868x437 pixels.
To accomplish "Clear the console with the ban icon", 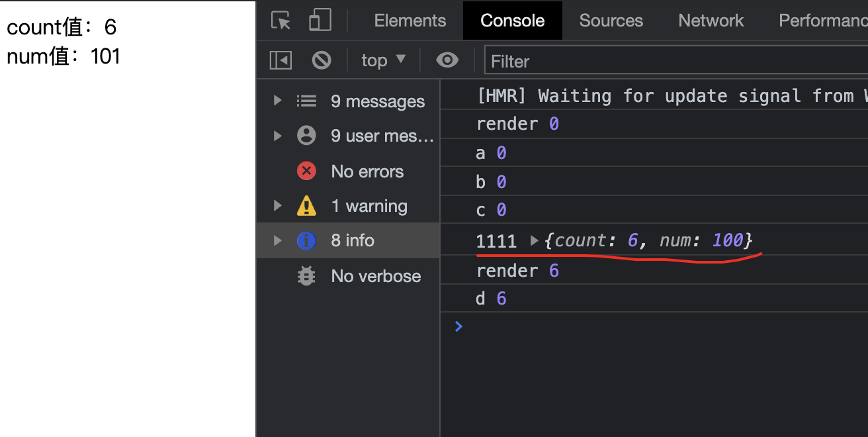I will click(x=322, y=61).
